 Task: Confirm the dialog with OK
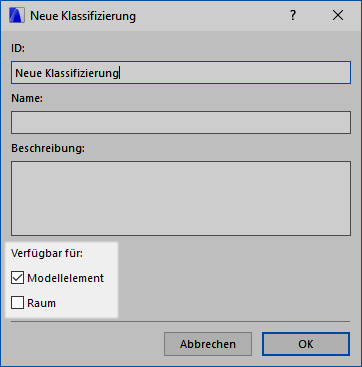306,344
